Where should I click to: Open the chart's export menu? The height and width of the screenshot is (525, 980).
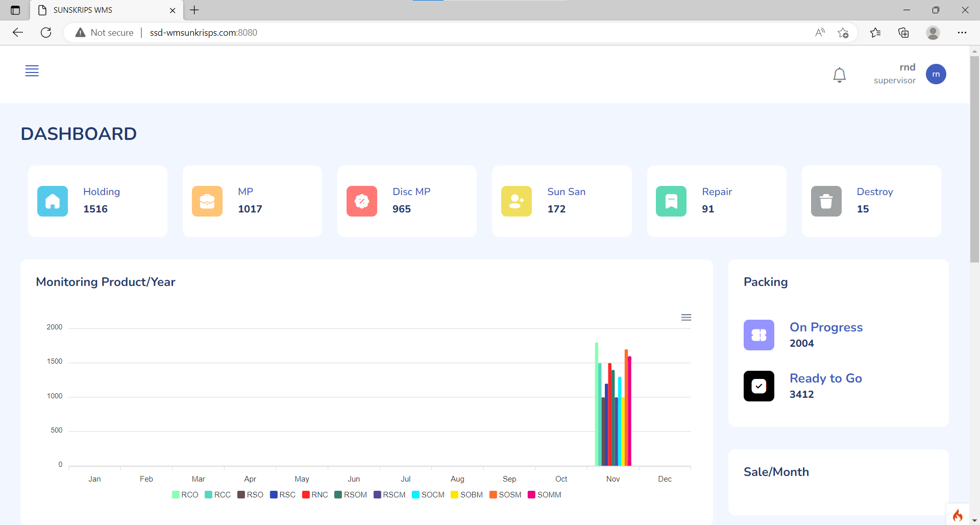(x=686, y=317)
